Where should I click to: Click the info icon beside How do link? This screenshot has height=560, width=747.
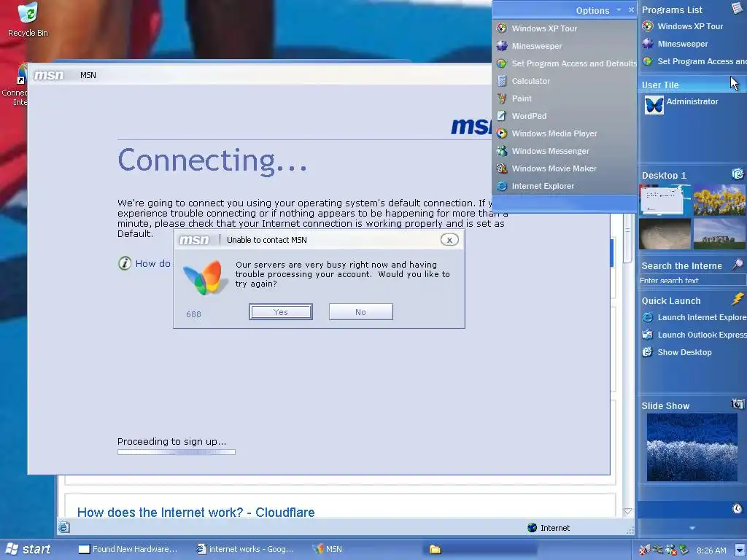(124, 263)
